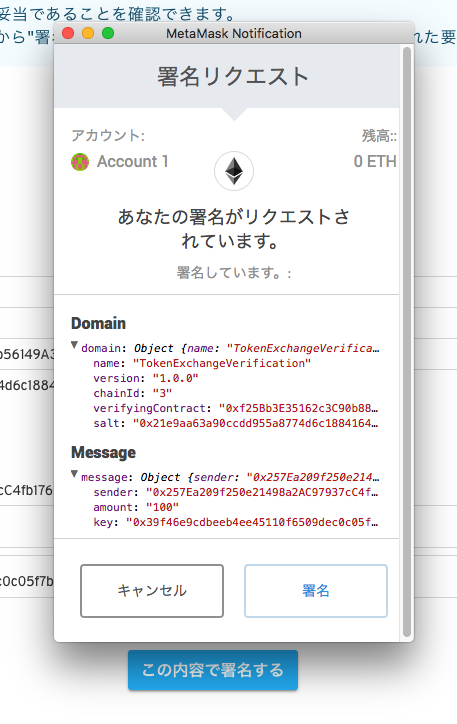This screenshot has height=724, width=457.
Task: Select the Account 1 name text
Action: point(132,162)
